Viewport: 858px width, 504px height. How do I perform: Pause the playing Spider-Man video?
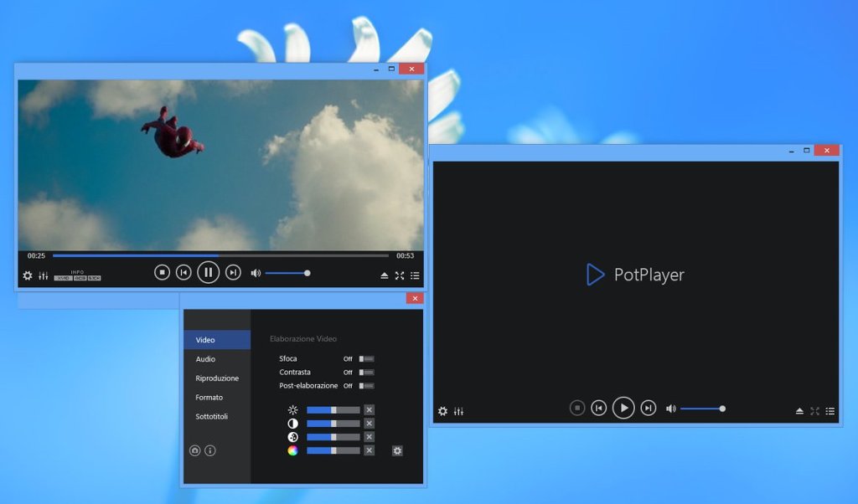tap(208, 272)
